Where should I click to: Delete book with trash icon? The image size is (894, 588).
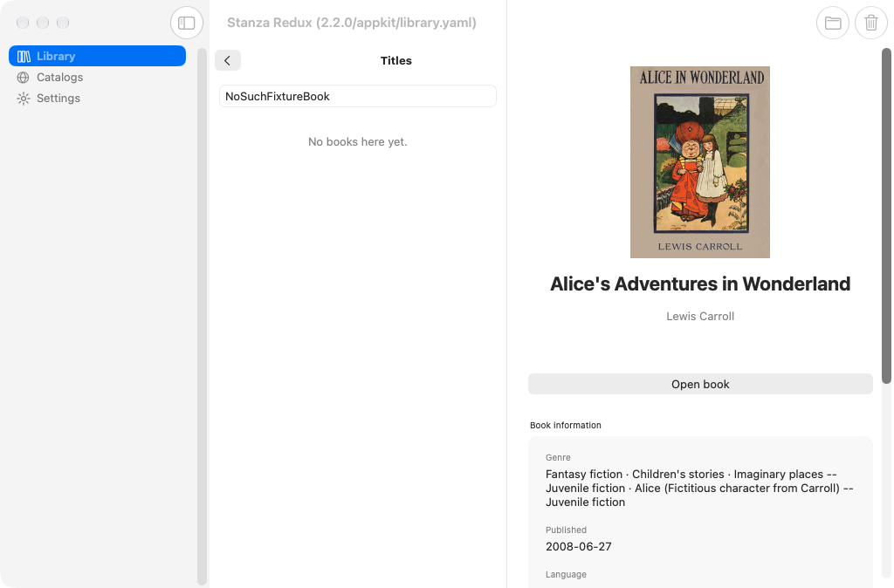click(870, 23)
